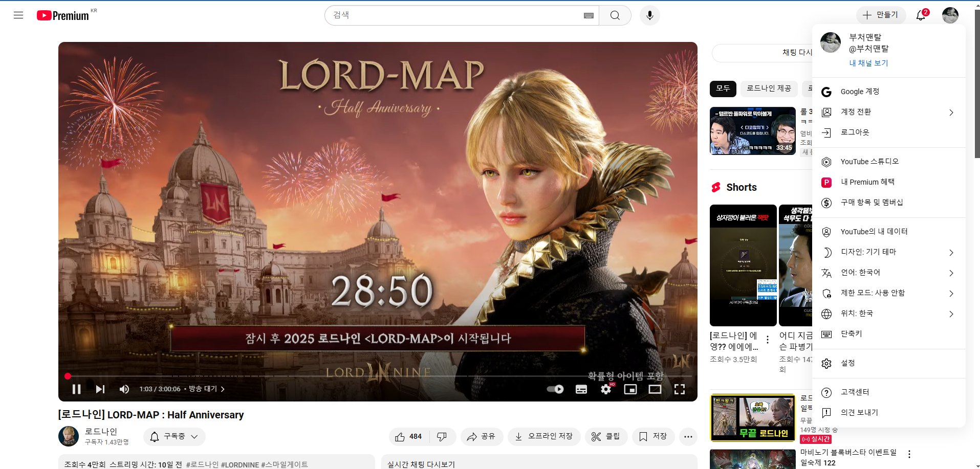Open 내 Premium 혜택 menu item
The image size is (980, 469).
[889, 182]
